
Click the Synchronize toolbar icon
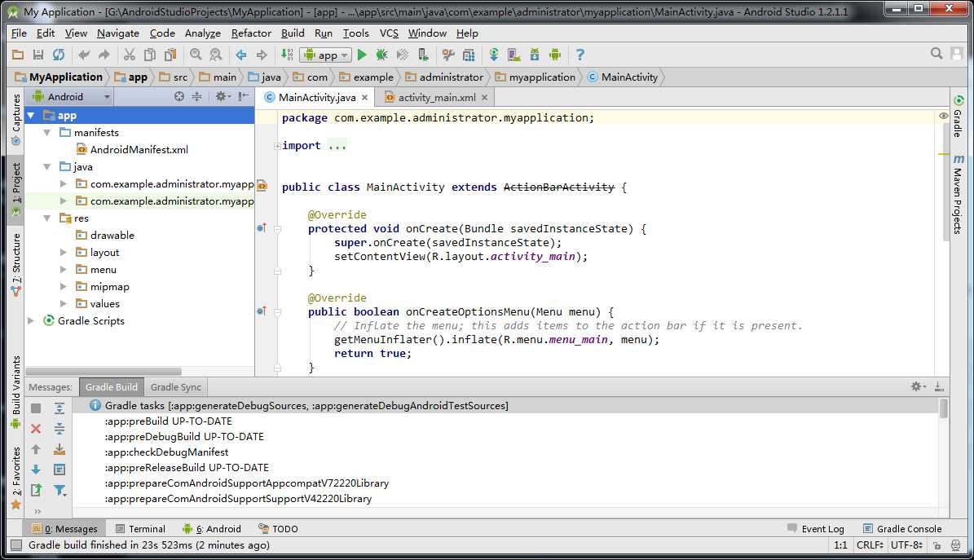point(59,55)
